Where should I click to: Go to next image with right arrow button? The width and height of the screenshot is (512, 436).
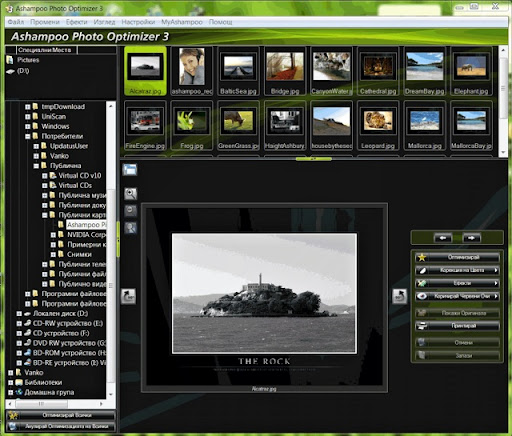[x=471, y=238]
